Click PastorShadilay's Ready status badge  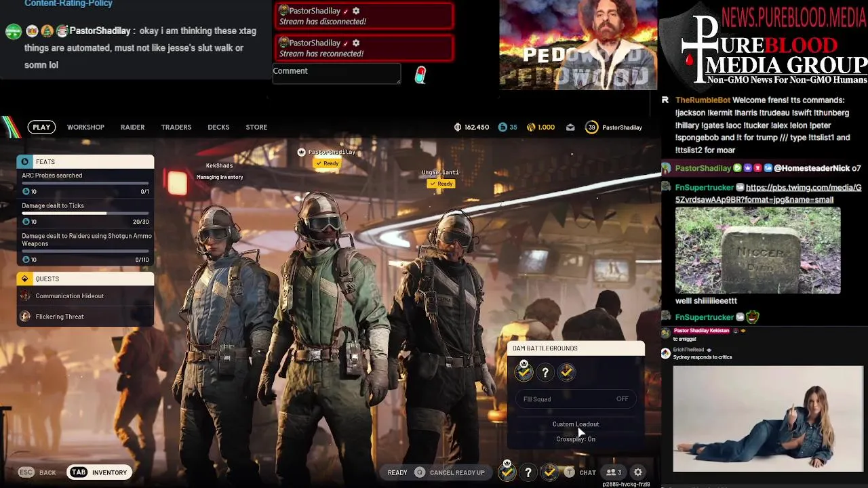tap(327, 163)
